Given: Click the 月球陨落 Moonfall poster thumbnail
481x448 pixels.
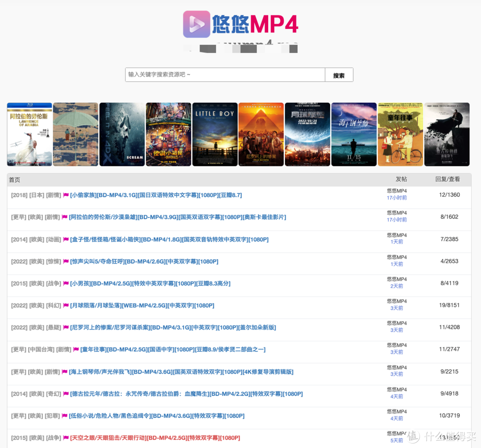Looking at the screenshot, I should pos(307,134).
